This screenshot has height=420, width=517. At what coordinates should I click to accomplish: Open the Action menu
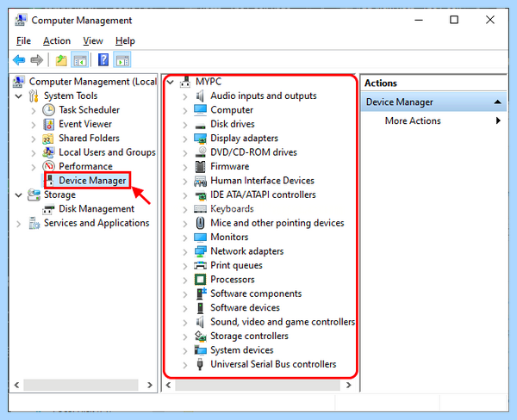point(57,40)
